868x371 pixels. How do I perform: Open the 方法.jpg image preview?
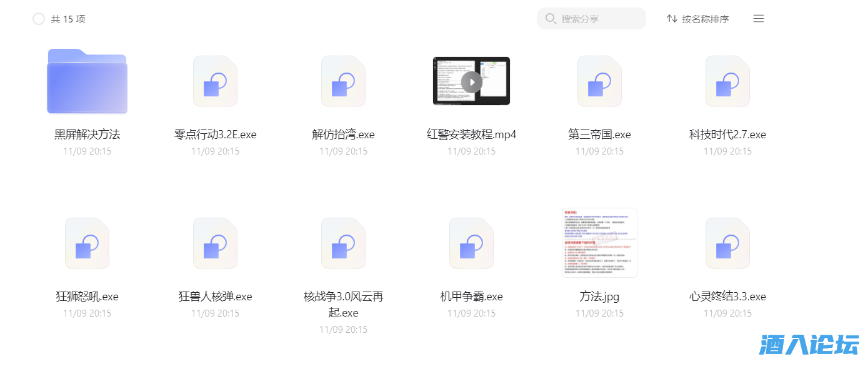(599, 243)
